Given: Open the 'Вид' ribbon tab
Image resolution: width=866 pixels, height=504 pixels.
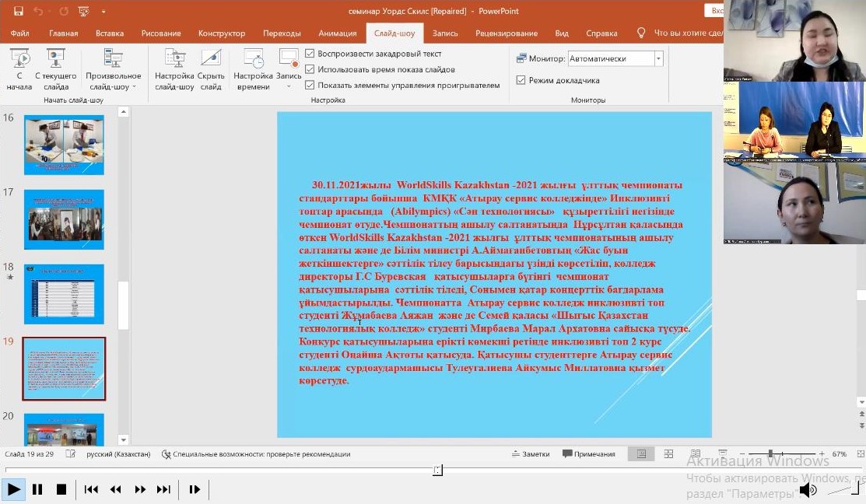Looking at the screenshot, I should point(562,33).
